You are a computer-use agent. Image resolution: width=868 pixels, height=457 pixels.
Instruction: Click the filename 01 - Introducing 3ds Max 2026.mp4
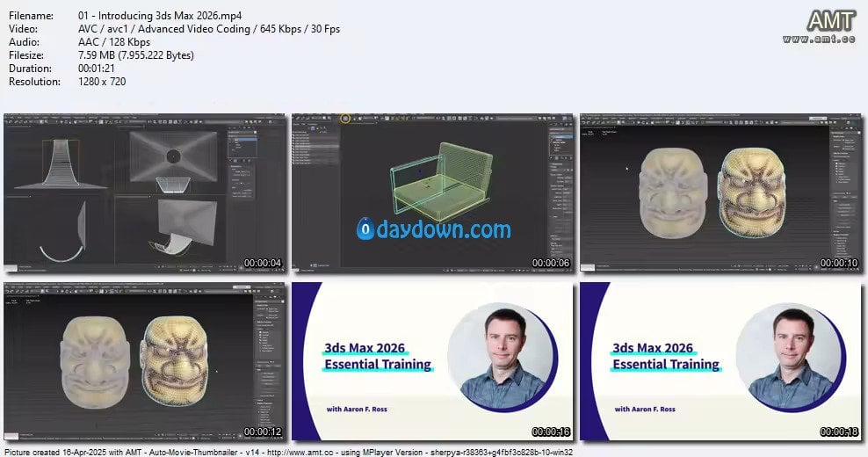pyautogui.click(x=160, y=16)
